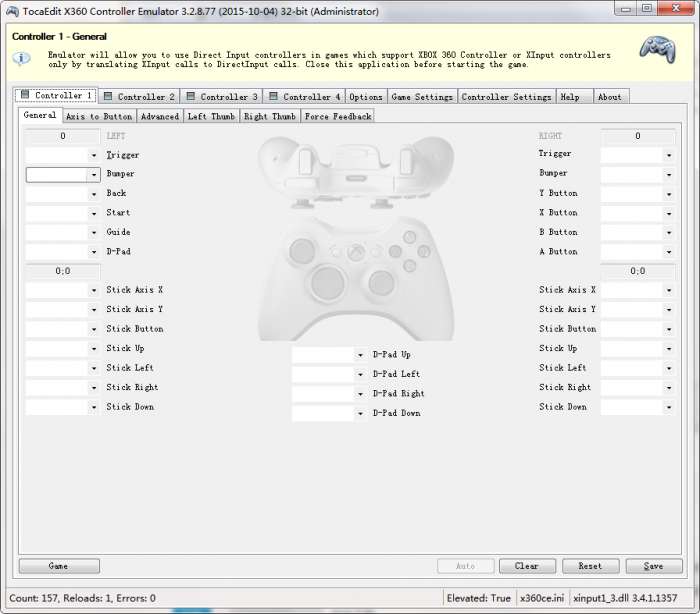Click the blue info icon in header
700x614 pixels.
click(x=21, y=58)
